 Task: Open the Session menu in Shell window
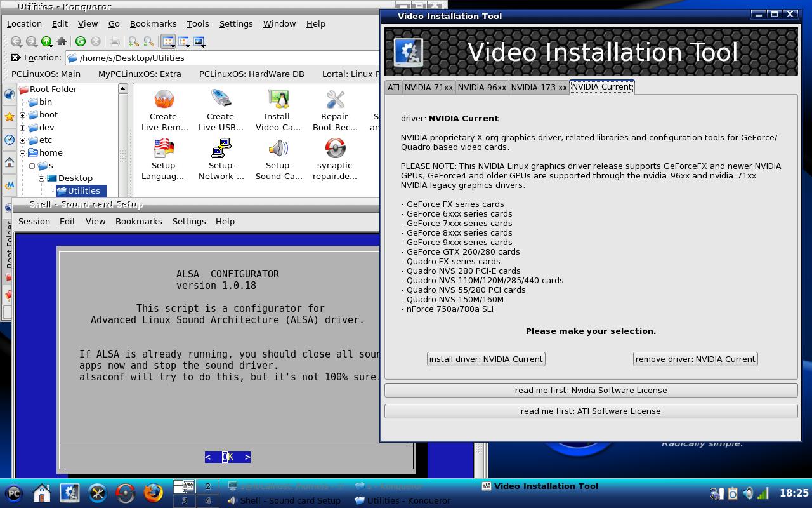34,221
